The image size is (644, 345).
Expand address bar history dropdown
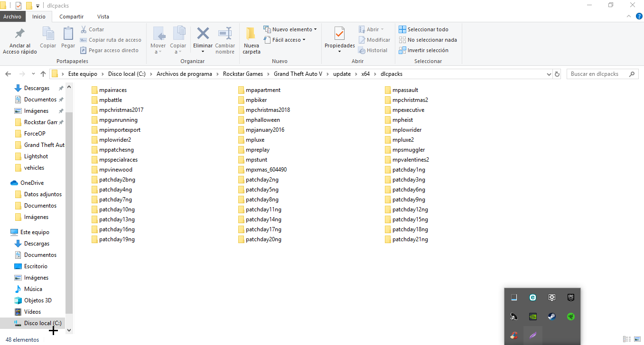[549, 74]
